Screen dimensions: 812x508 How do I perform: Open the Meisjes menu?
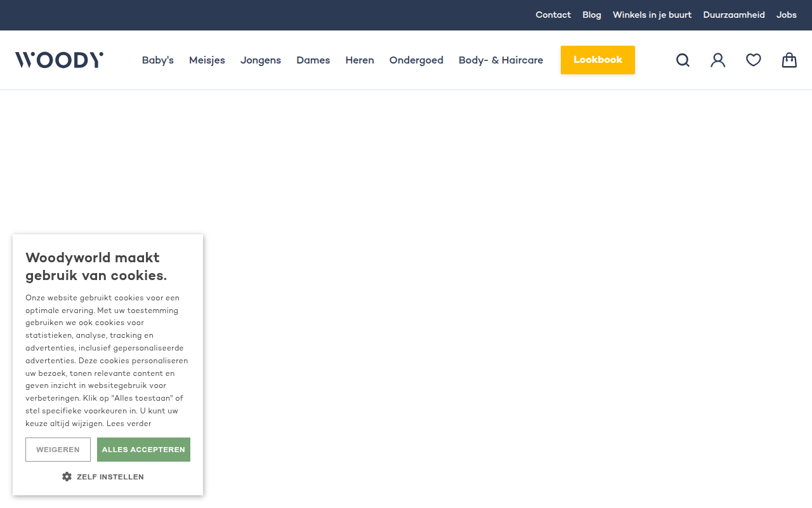click(x=207, y=60)
